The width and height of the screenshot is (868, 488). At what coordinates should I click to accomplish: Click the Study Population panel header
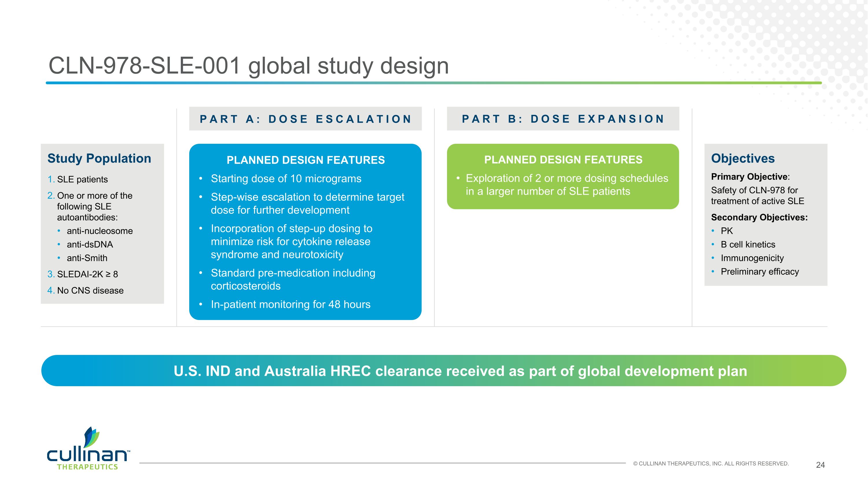click(100, 158)
